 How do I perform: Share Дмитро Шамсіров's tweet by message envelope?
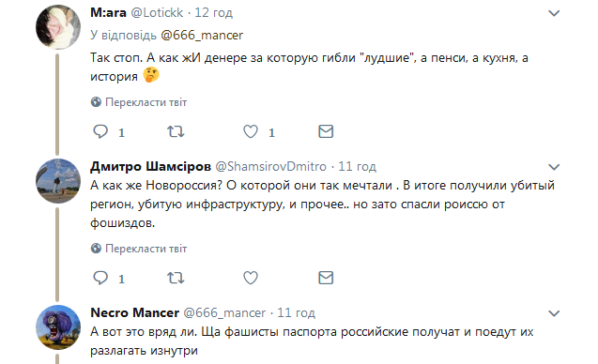tap(326, 278)
